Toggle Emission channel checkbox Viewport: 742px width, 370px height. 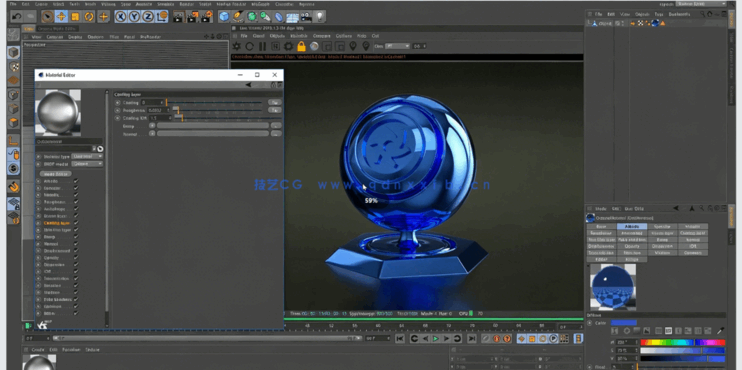[76, 286]
